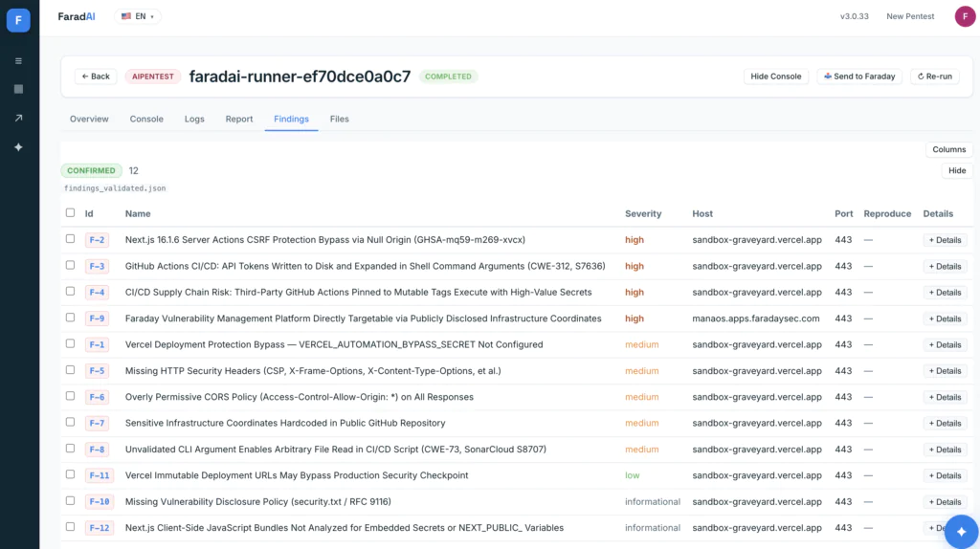980x549 pixels.
Task: Expand Details for the manaos.apps.faradaysec.com finding
Action: [945, 319]
